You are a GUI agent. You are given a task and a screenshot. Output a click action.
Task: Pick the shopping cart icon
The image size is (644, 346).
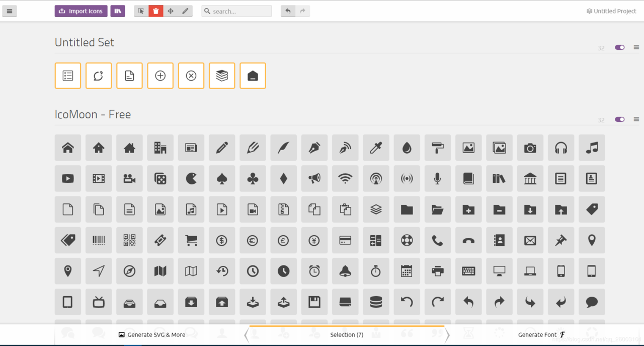[x=191, y=240]
